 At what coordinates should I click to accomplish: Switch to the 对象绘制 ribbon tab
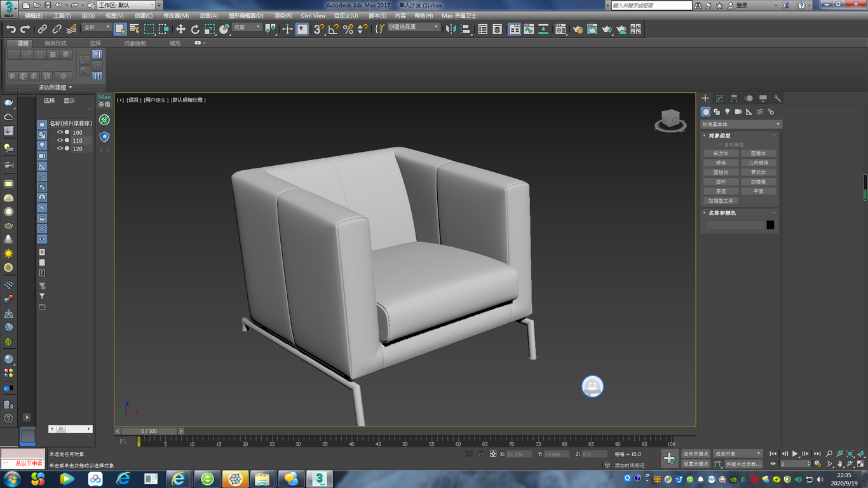coord(135,43)
